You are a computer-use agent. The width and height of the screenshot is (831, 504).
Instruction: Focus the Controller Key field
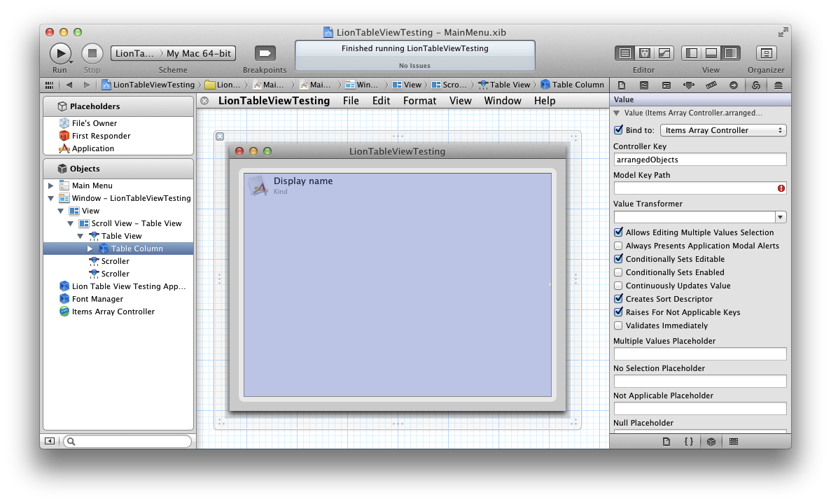click(x=699, y=160)
